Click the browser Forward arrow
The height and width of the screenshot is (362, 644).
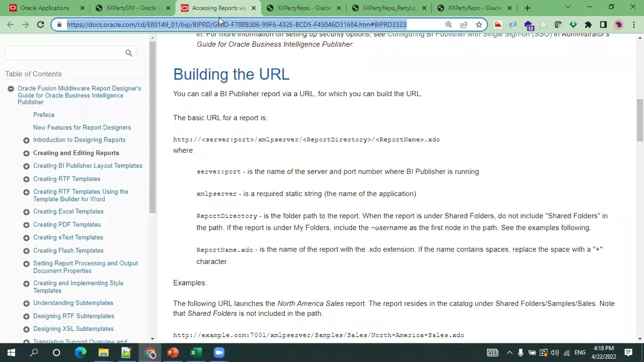tap(25, 25)
